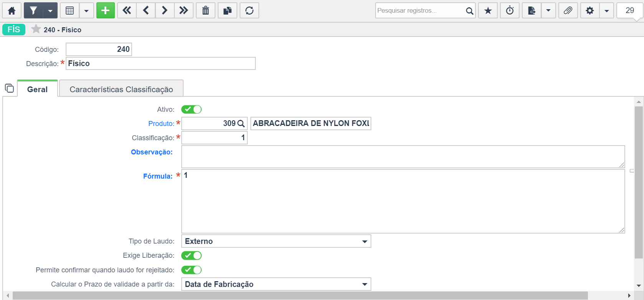The height and width of the screenshot is (300, 644).
Task: Expand the filter options arrow
Action: pyautogui.click(x=50, y=11)
